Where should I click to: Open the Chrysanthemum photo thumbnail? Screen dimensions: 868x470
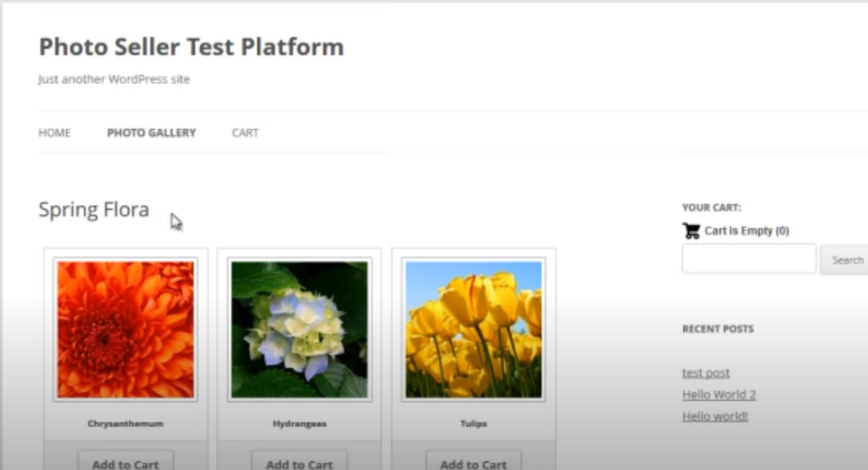coord(125,329)
